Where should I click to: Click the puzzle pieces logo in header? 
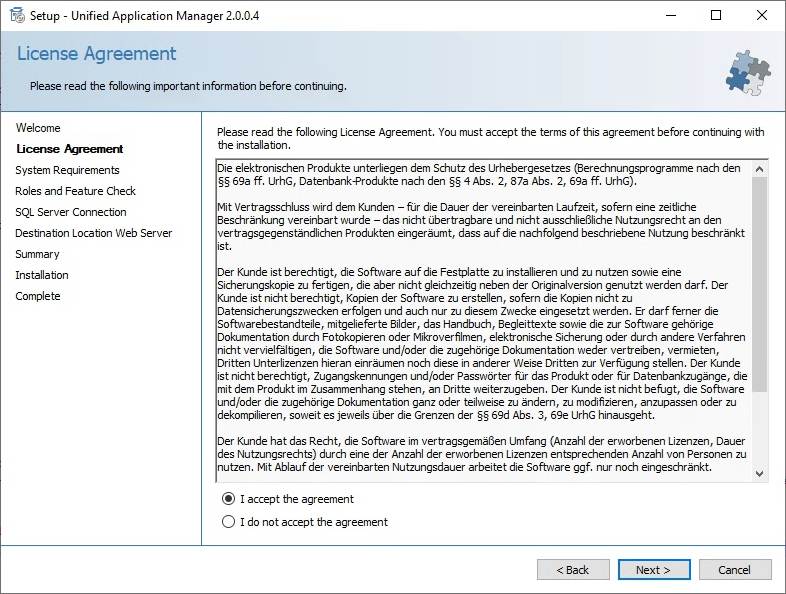[x=748, y=73]
